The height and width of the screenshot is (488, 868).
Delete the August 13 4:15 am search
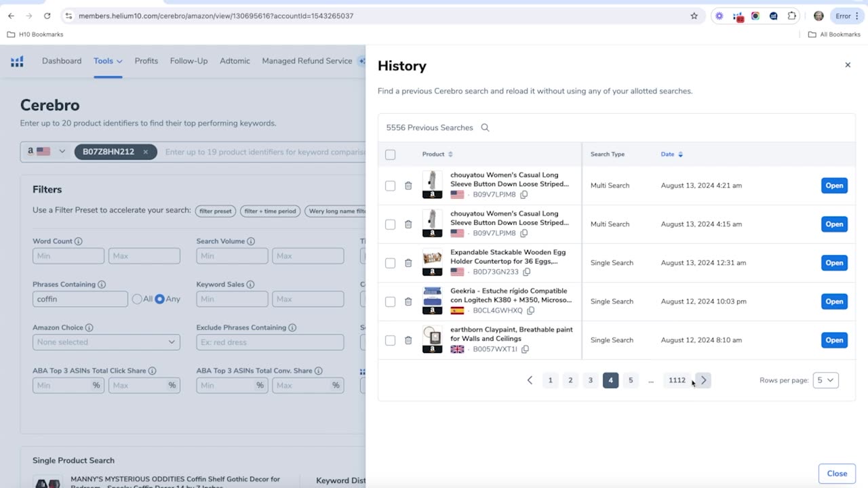pyautogui.click(x=408, y=224)
